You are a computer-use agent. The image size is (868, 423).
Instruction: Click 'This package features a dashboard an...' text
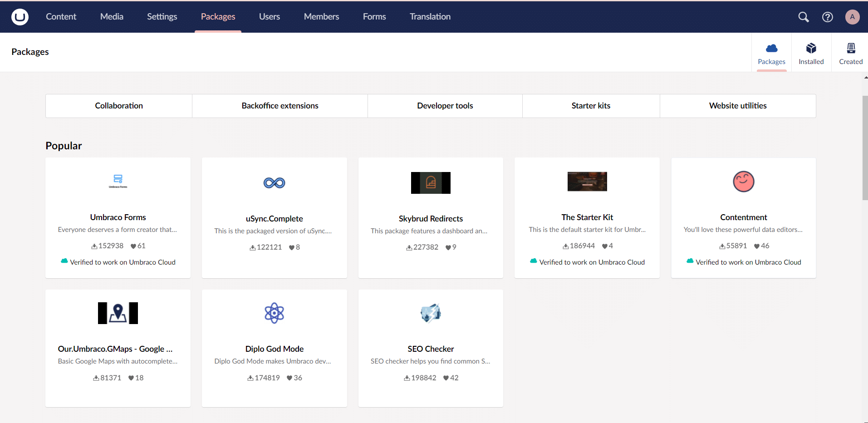pyautogui.click(x=429, y=231)
